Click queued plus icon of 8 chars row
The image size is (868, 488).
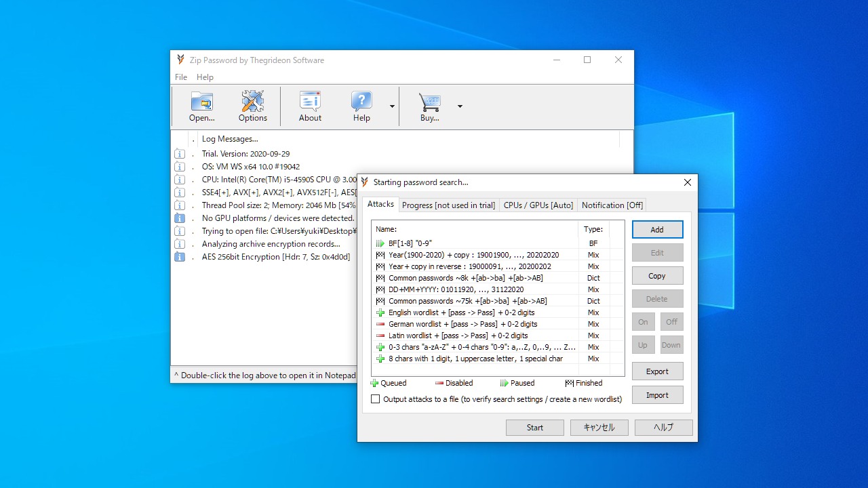380,359
